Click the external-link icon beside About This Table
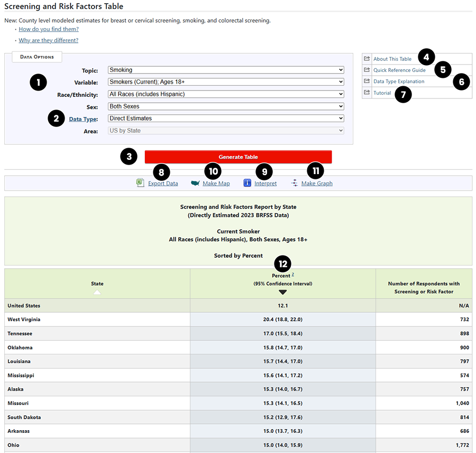The height and width of the screenshot is (453, 476). (367, 58)
